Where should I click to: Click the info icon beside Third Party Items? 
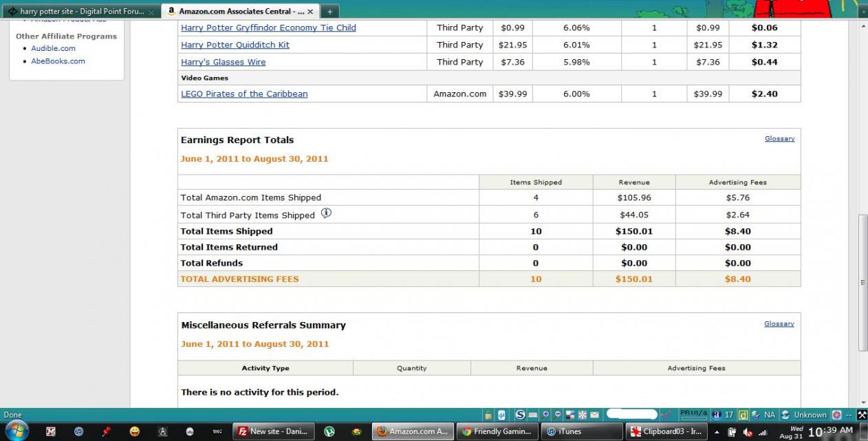pos(326,213)
